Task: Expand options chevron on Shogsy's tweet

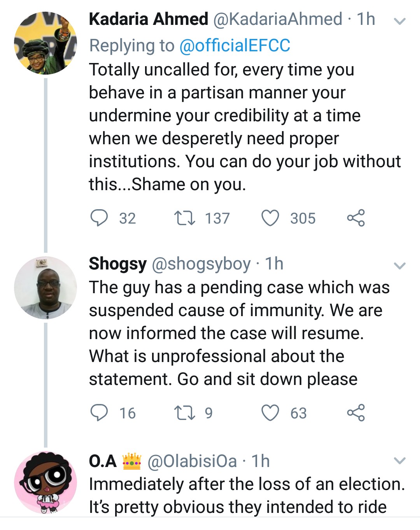Action: (400, 266)
